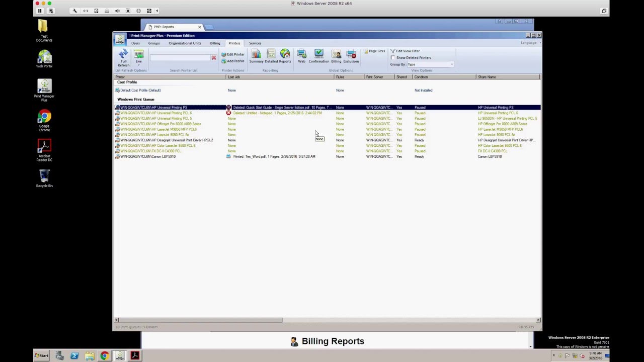Screen dimensions: 644x362
Task: Select Canon LBP5910 printer row
Action: point(327,156)
